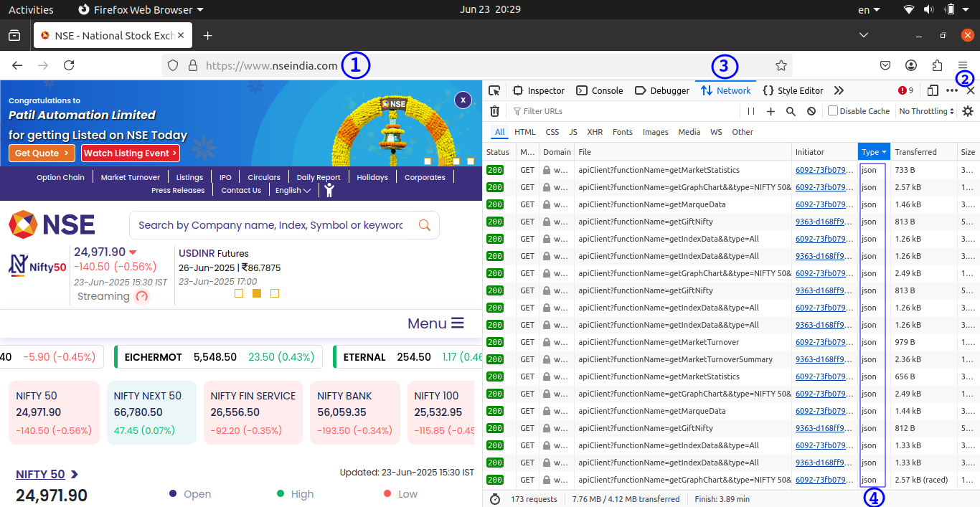The height and width of the screenshot is (507, 980).
Task: Show site information via the padlock icon
Action: click(x=192, y=65)
